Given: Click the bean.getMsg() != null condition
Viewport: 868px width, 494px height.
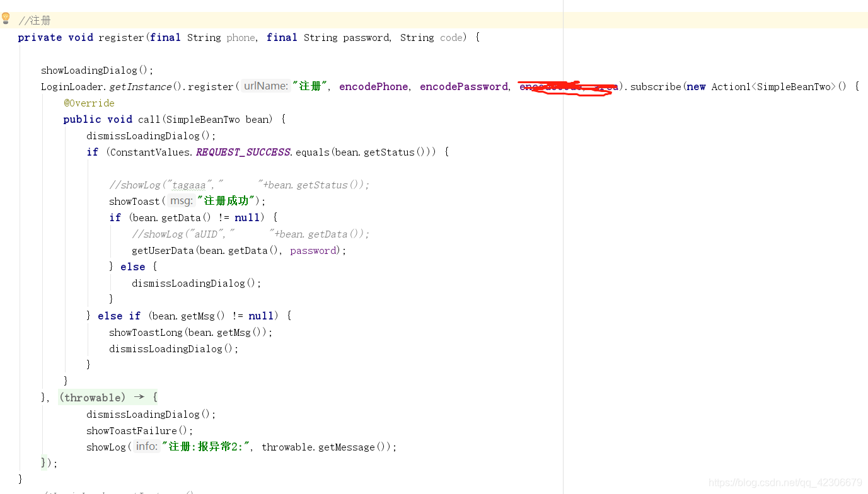Looking at the screenshot, I should coord(212,316).
